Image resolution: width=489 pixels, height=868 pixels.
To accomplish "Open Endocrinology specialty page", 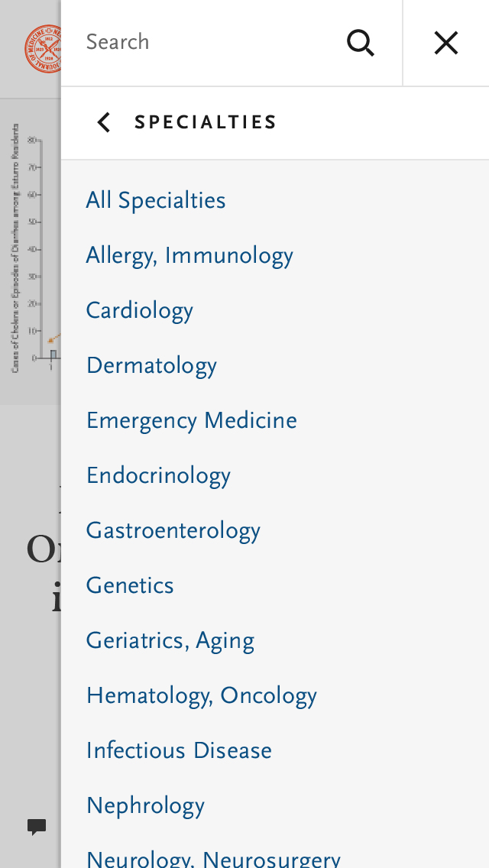I will point(158,475).
